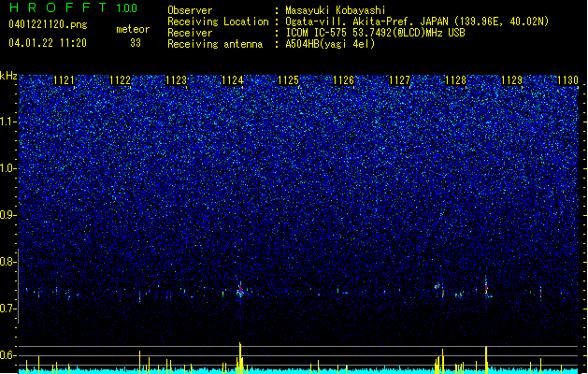The width and height of the screenshot is (588, 374).
Task: Click the 1129 time marker
Action: (511, 80)
